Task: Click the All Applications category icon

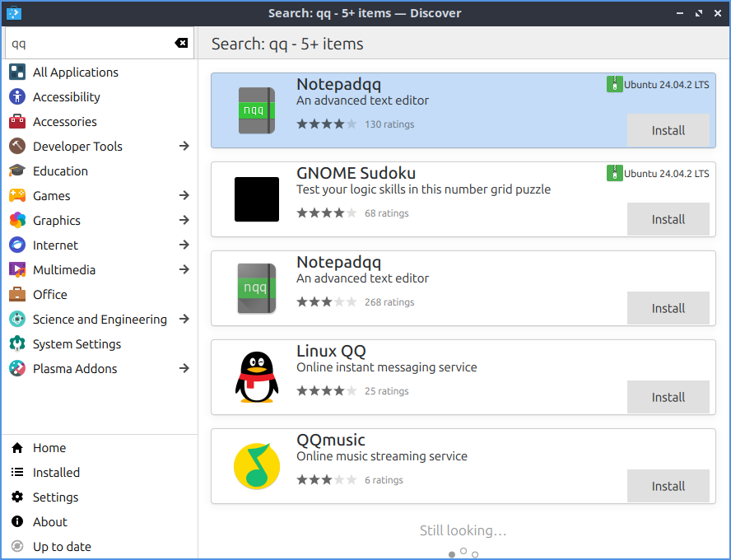Action: pos(17,72)
